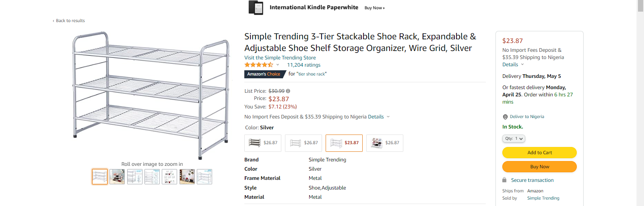The image size is (644, 206).
Task: Click the Deliver to Nigeria location pin
Action: [505, 117]
